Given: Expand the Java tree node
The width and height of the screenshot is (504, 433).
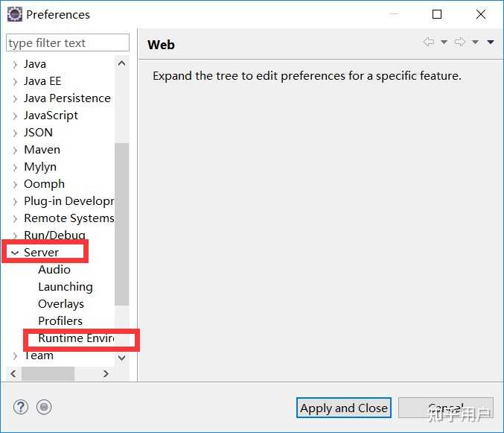Looking at the screenshot, I should point(15,65).
